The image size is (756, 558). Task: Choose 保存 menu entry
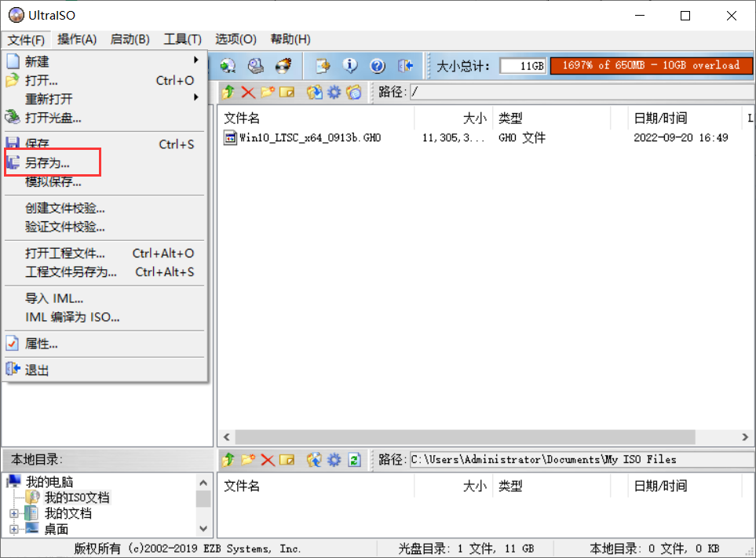(104, 144)
